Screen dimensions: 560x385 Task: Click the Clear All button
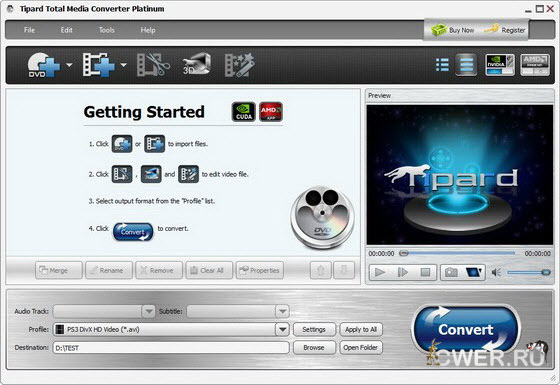tap(209, 270)
